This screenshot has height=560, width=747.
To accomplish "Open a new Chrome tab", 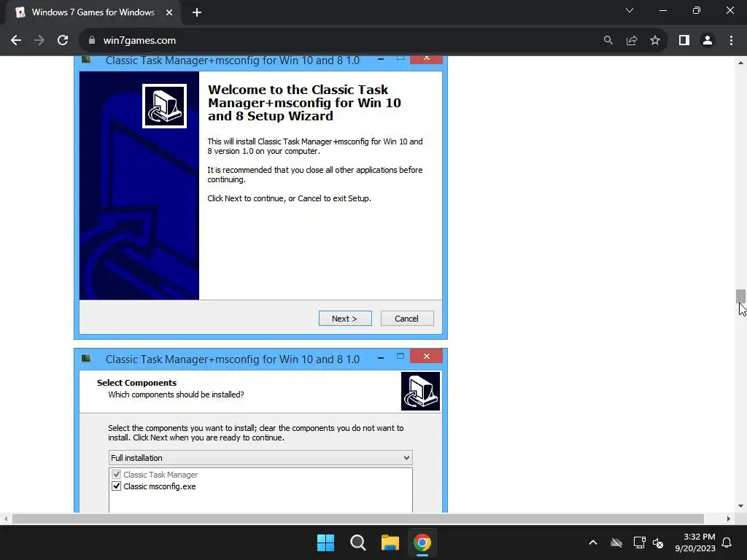I will coord(197,12).
